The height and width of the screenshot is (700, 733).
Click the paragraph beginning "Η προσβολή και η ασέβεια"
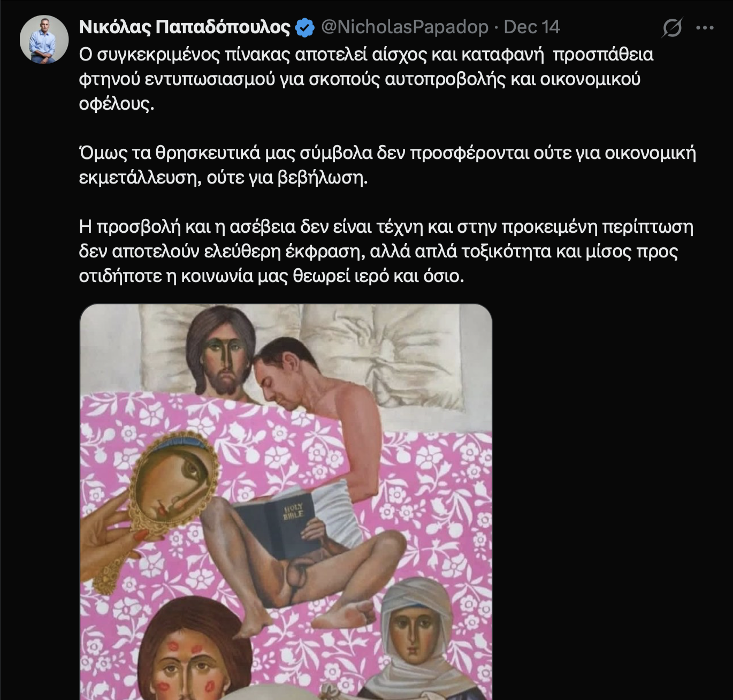pos(386,251)
